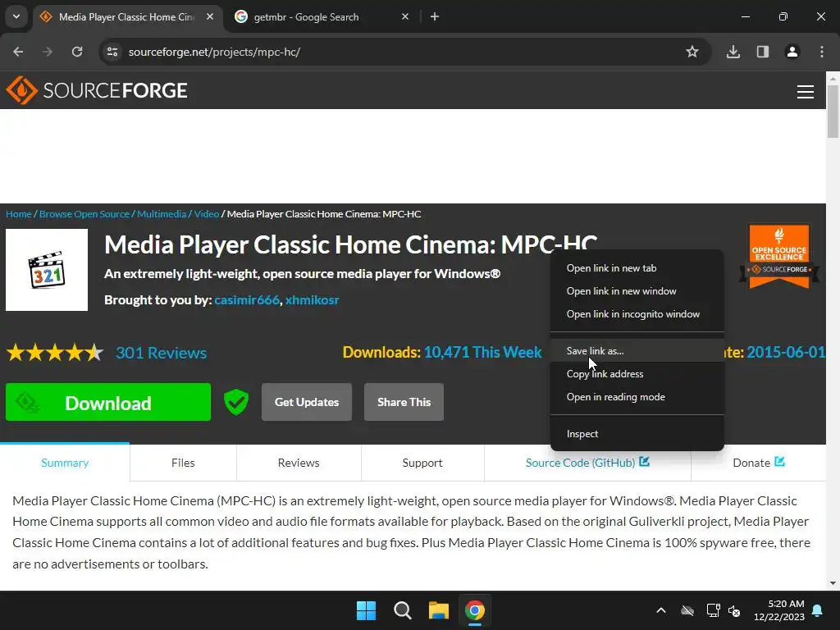Click the MPC-HC 321 clapperboard thumbnail
The width and height of the screenshot is (840, 630).
47,270
